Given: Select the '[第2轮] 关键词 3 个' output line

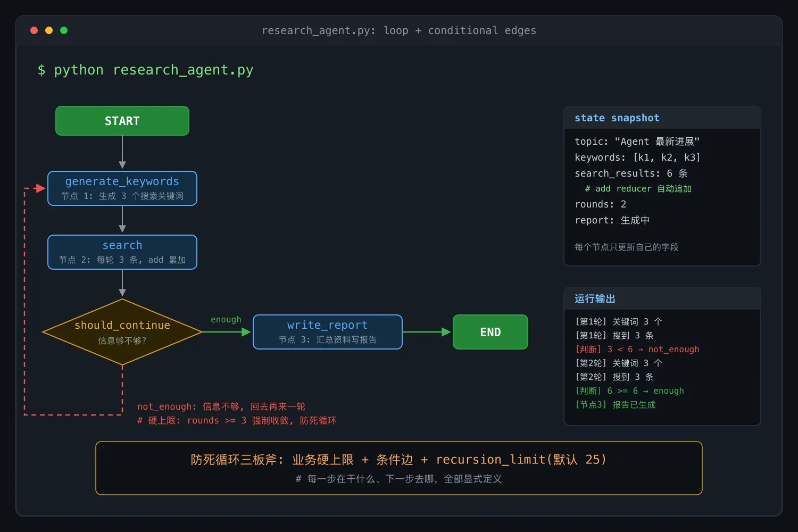Looking at the screenshot, I should (619, 363).
